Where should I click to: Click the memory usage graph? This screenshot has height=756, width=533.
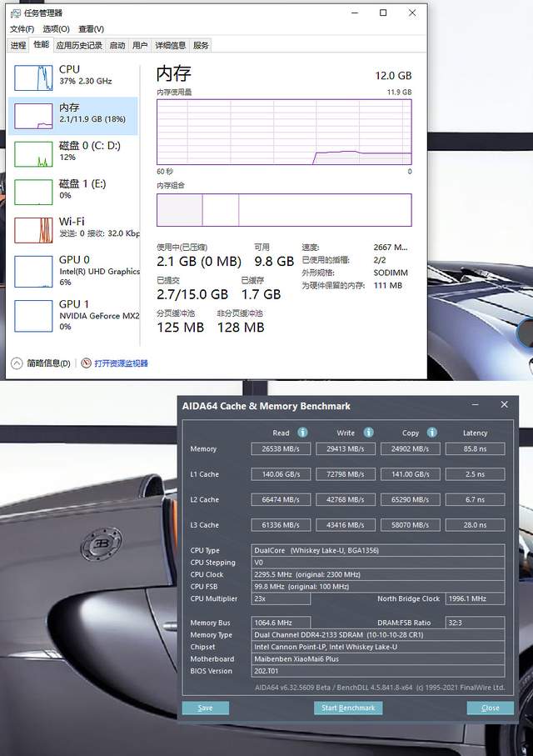point(284,132)
